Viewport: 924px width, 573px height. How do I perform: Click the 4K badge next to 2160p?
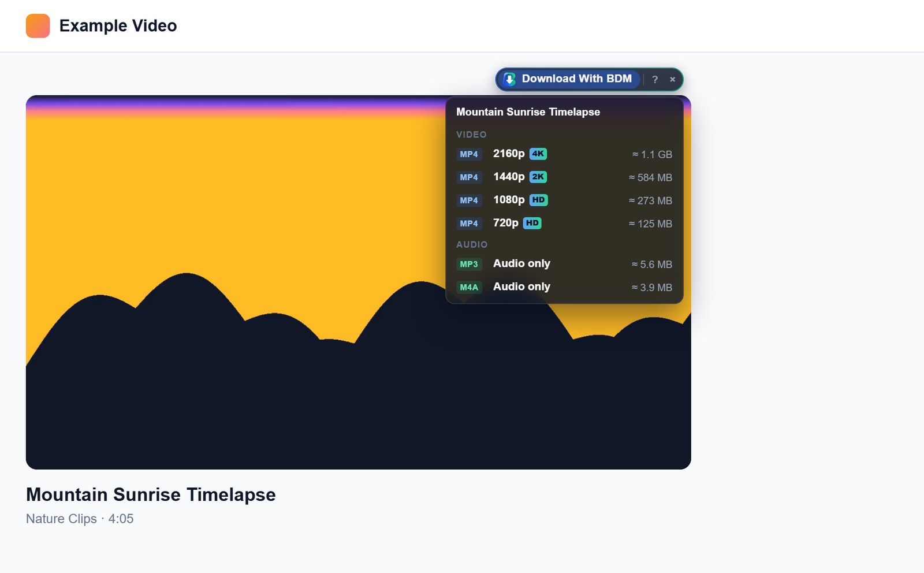click(538, 154)
